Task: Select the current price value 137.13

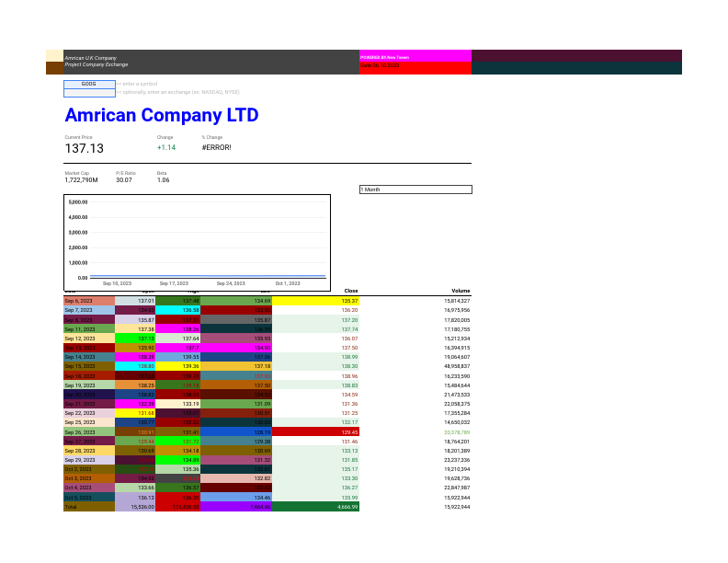Action: (x=84, y=148)
